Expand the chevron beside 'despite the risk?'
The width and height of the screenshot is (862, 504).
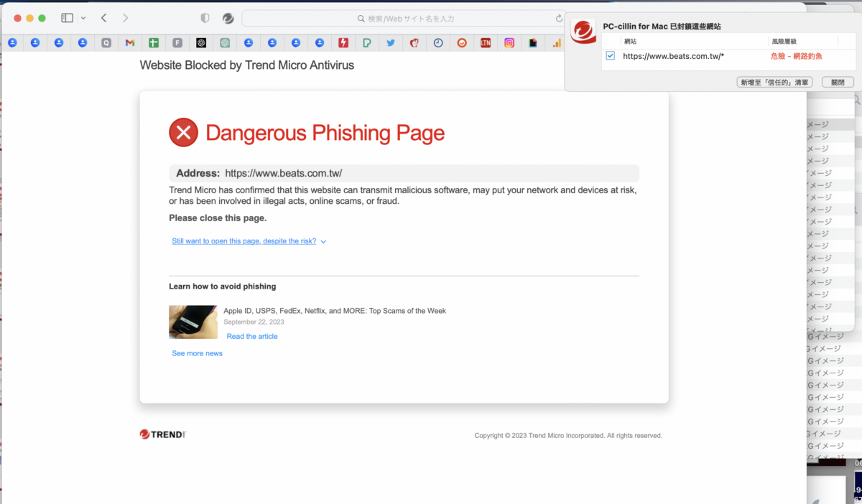pyautogui.click(x=323, y=242)
